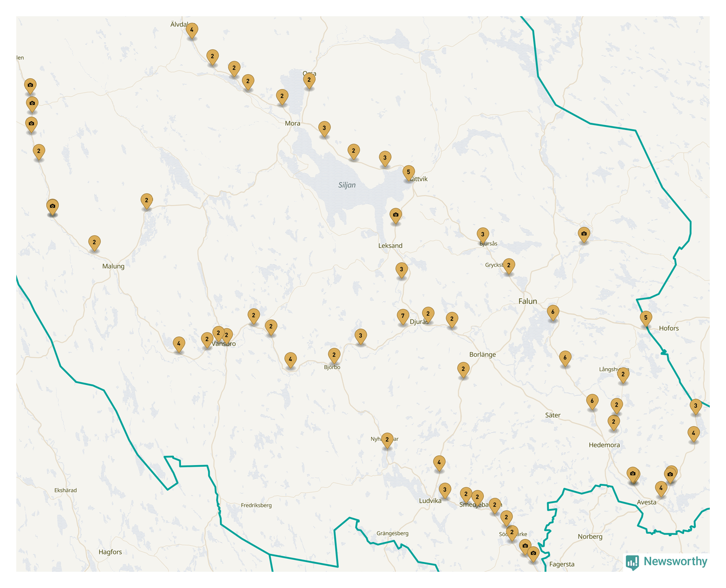Image resolution: width=726 pixels, height=588 pixels.
Task: Open the Newsworthy logo link
Action: pos(667,561)
